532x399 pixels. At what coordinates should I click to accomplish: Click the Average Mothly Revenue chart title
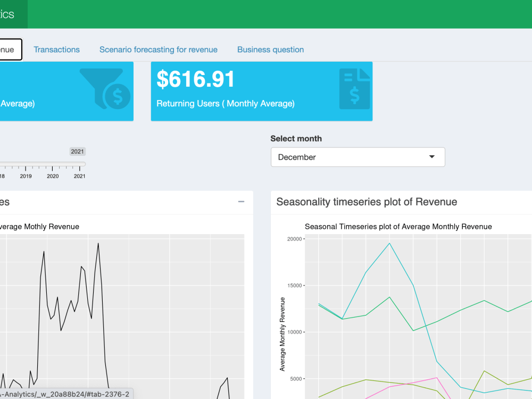[40, 227]
